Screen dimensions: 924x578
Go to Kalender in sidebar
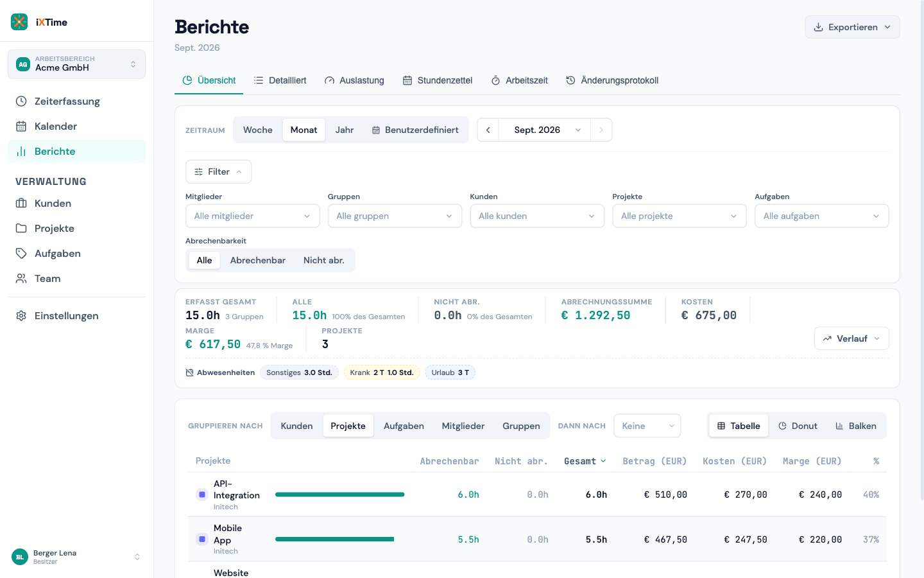(x=76, y=127)
